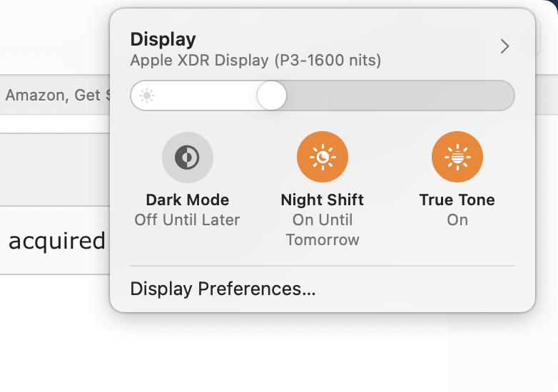Click the "On" status below True Tone
The image size is (558, 392).
coord(457,220)
